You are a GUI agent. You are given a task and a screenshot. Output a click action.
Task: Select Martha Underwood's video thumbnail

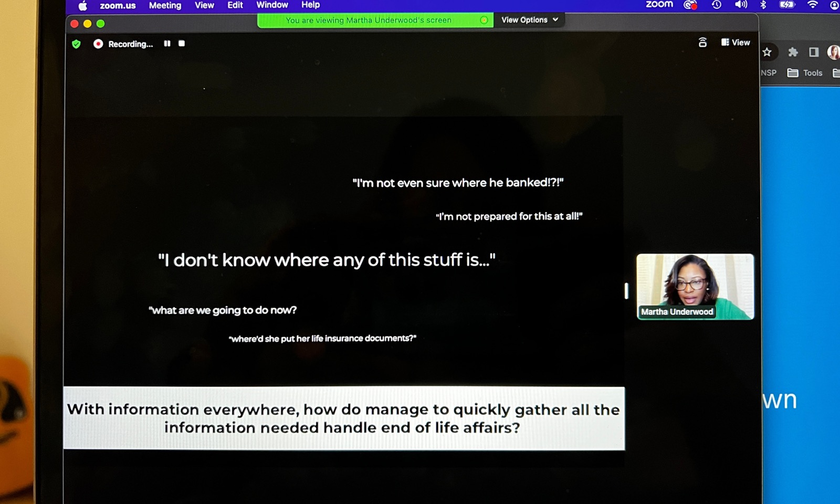[x=695, y=287]
